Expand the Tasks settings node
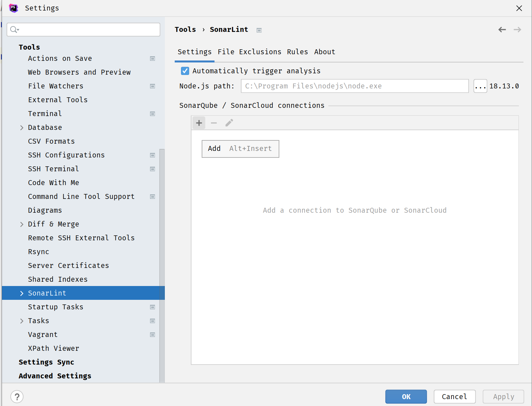 pyautogui.click(x=22, y=321)
